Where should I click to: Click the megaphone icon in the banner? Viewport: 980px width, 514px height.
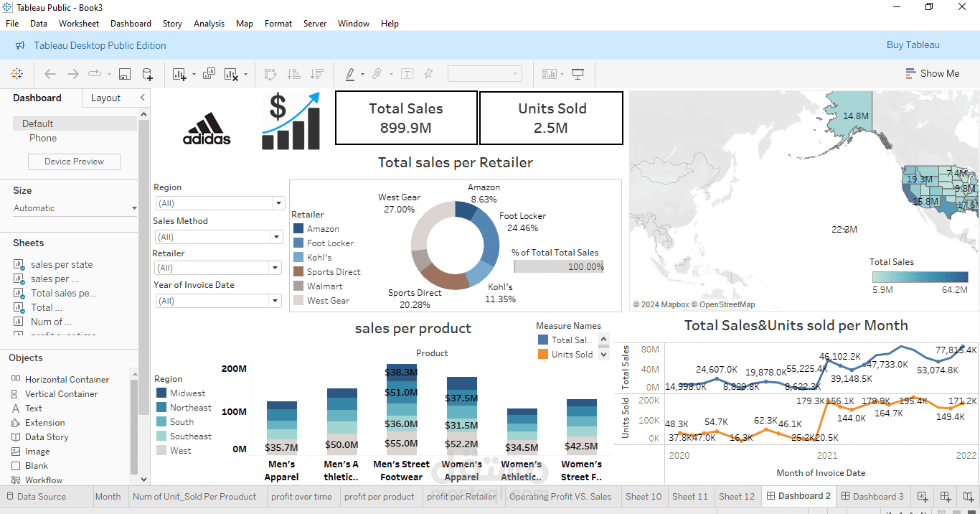coord(20,45)
